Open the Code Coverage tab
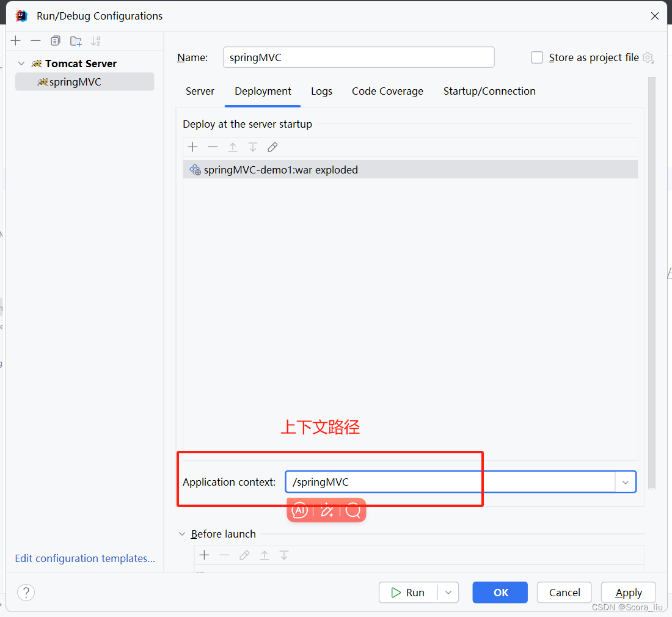Screen dimensions: 672x617 coord(387,91)
